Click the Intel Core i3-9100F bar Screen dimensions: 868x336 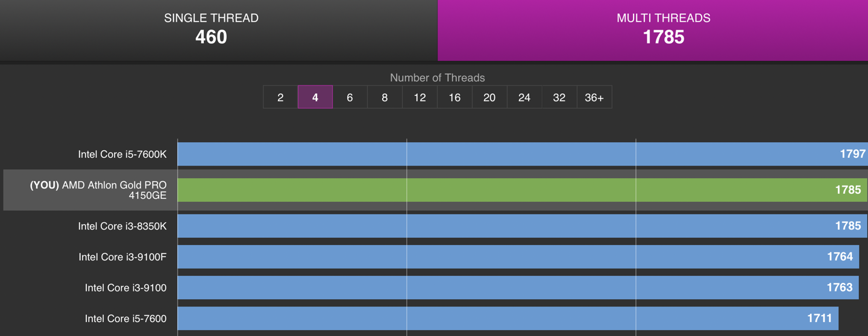(518, 257)
